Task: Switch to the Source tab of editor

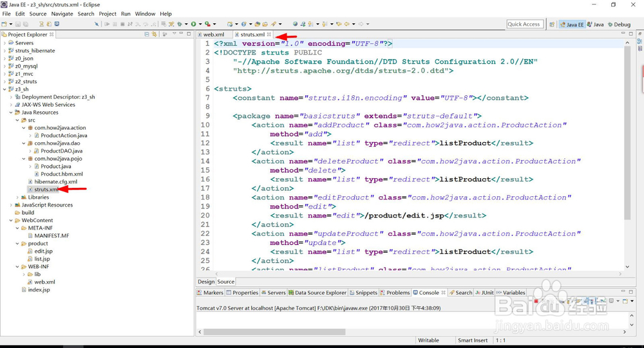Action: click(x=226, y=282)
